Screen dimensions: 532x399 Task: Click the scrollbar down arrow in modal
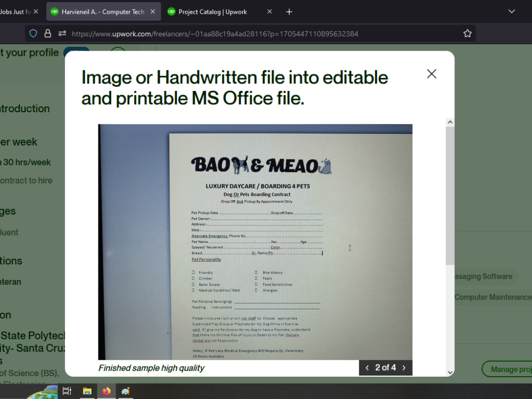click(x=450, y=372)
